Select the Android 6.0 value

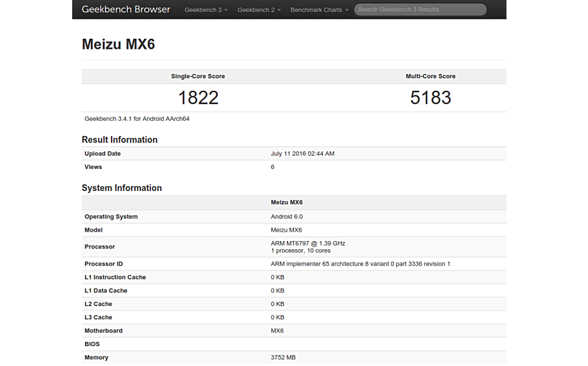(x=287, y=217)
